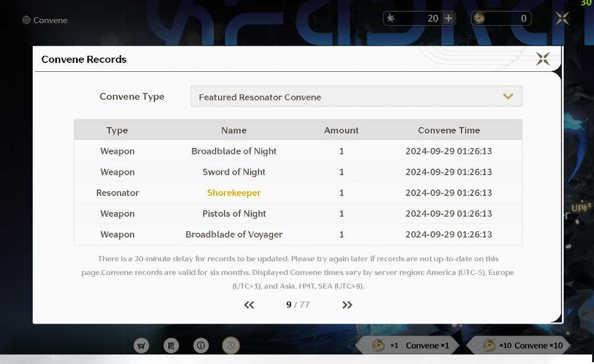Select the Broadblade of Voyager entry

[233, 235]
